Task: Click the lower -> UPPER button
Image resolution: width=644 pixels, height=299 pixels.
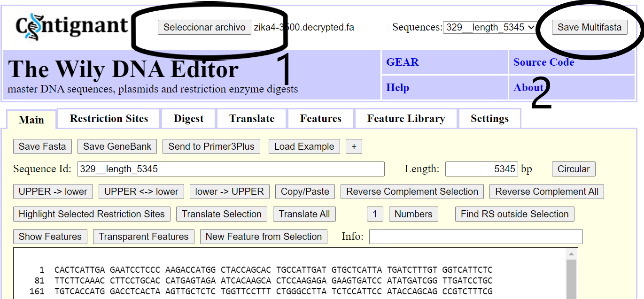Action: (230, 192)
